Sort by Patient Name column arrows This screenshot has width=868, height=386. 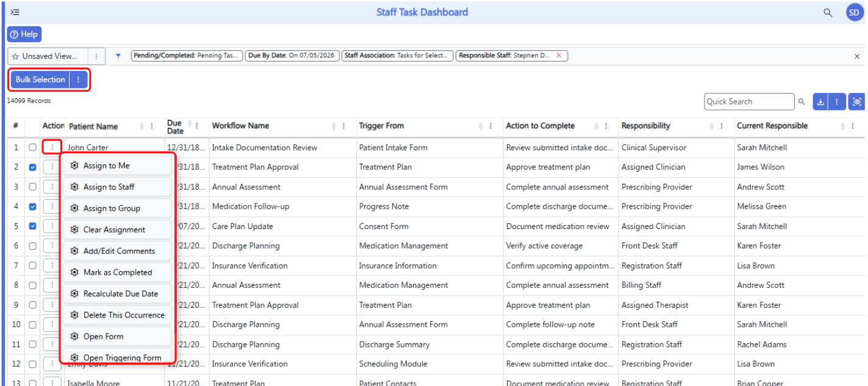pyautogui.click(x=142, y=126)
